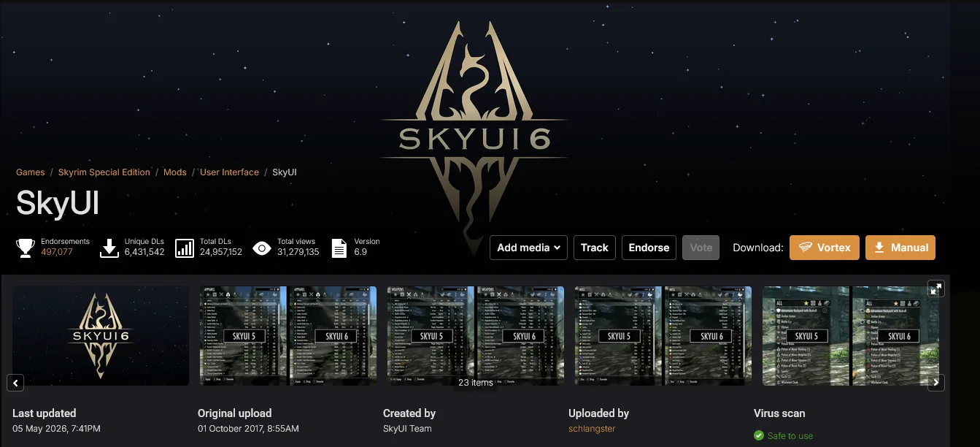980x447 pixels.
Task: Download with the Vortex button
Action: pyautogui.click(x=824, y=248)
